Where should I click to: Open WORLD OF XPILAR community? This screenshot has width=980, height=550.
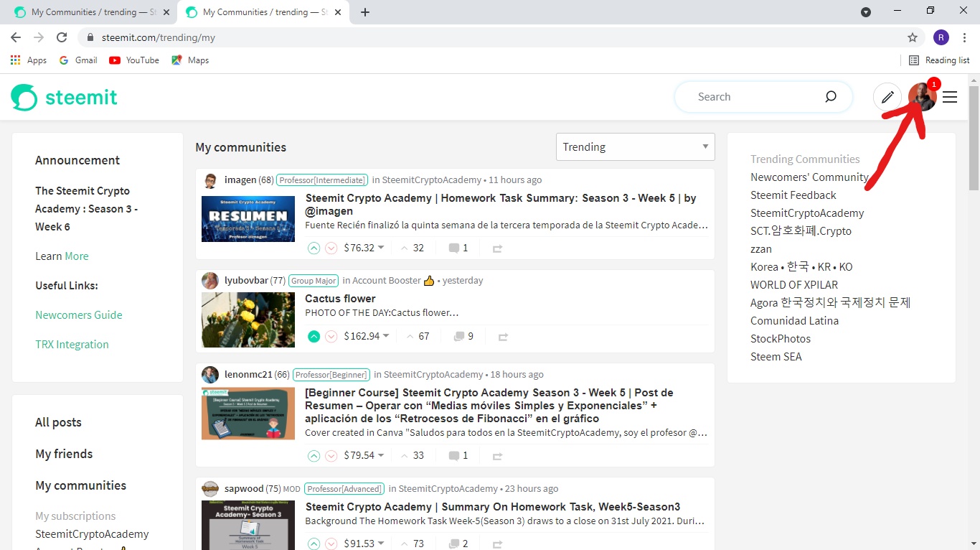pos(794,285)
